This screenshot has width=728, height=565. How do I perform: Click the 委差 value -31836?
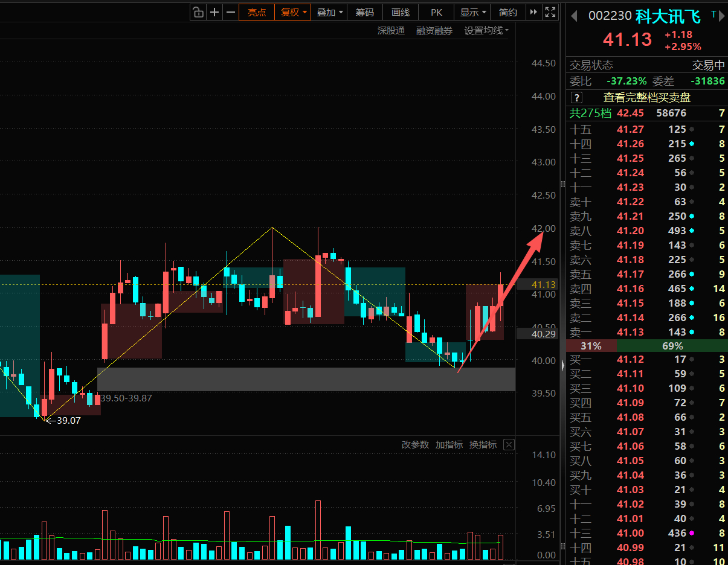point(708,81)
